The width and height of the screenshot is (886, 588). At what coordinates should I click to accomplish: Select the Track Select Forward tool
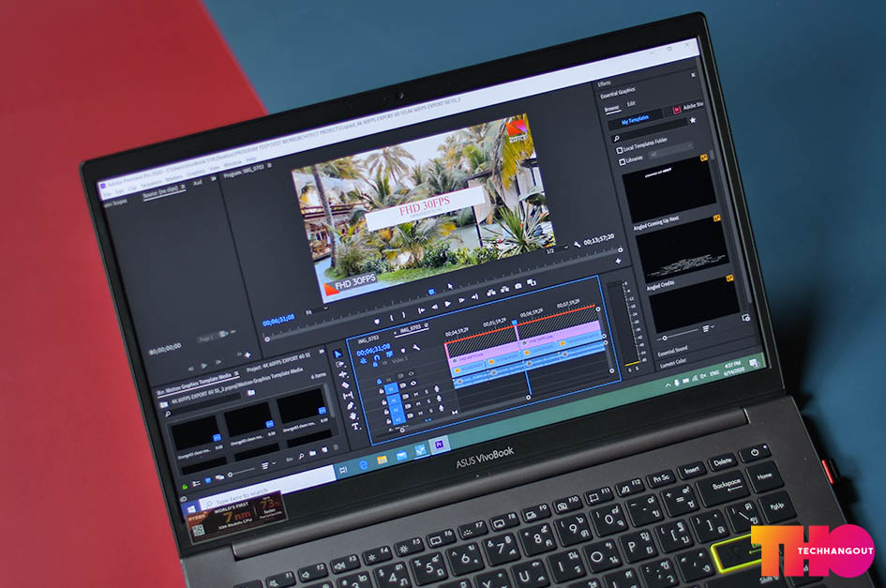340,364
